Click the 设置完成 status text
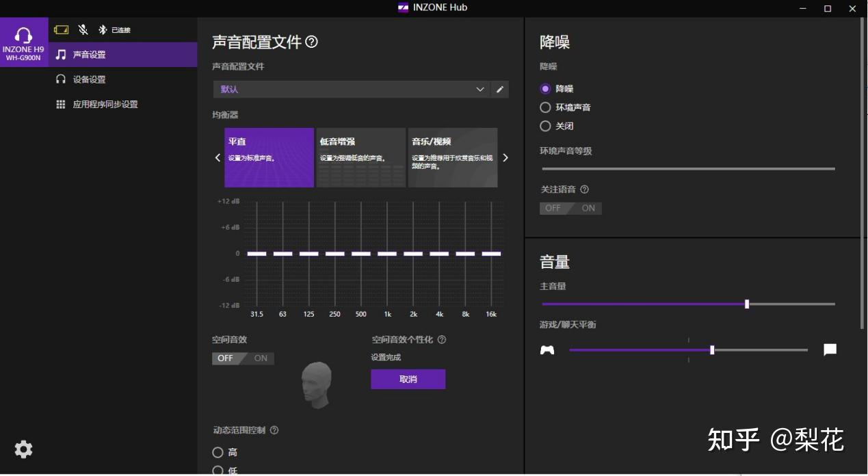This screenshot has height=476, width=868. 386,357
